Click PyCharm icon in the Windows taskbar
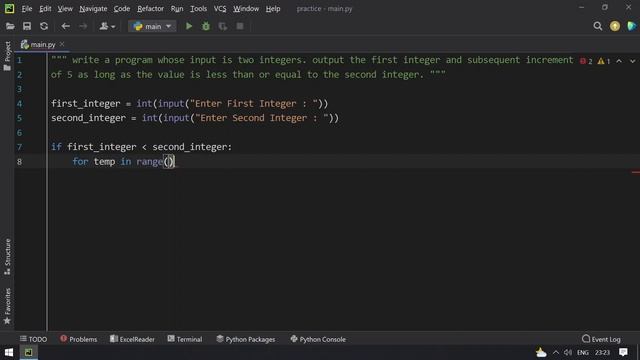This screenshot has width=640, height=360. [x=29, y=352]
